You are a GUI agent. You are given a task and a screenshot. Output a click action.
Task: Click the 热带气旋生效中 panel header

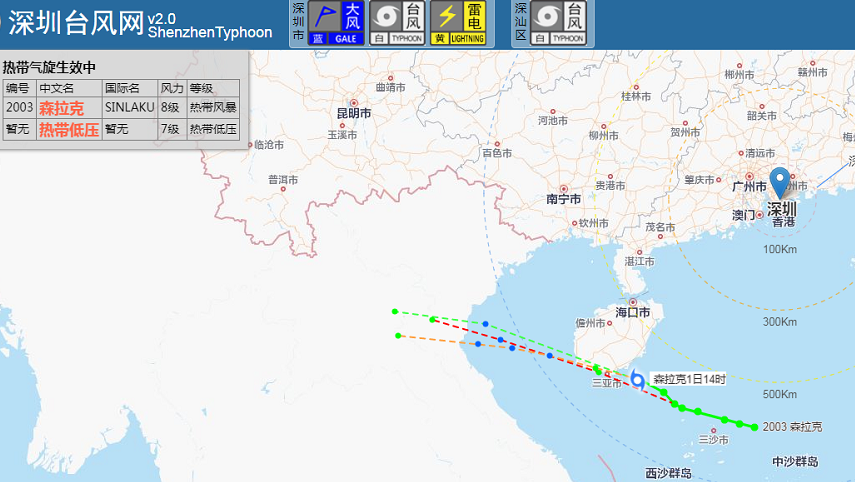coord(49,67)
